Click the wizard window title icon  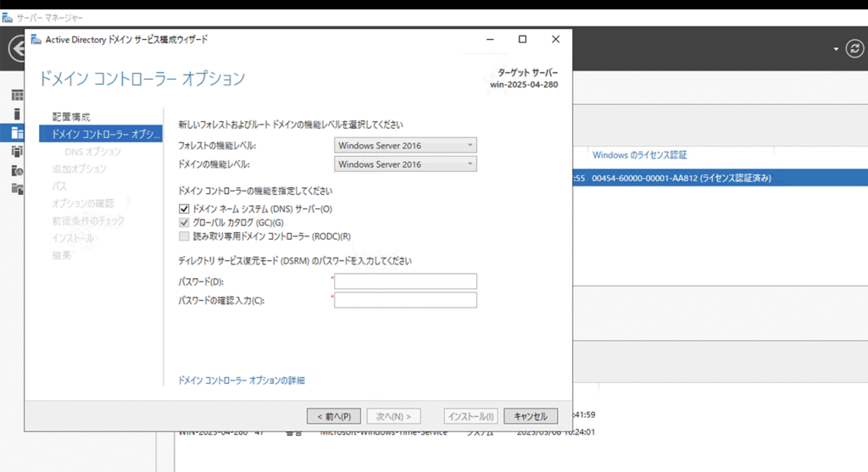(x=36, y=39)
